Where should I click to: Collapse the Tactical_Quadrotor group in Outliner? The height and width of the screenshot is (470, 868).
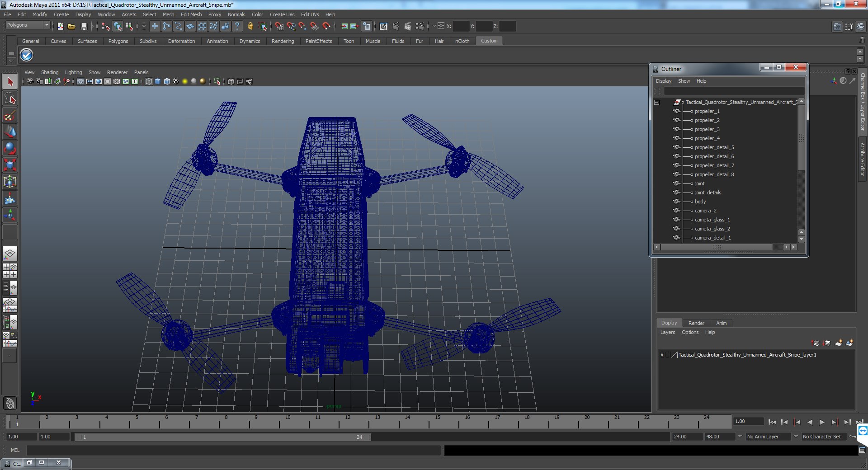[657, 103]
